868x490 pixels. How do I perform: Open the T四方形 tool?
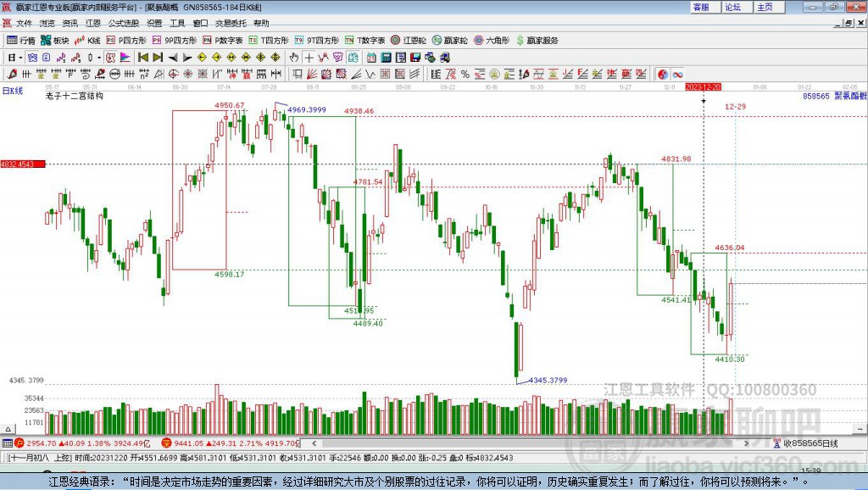(269, 41)
